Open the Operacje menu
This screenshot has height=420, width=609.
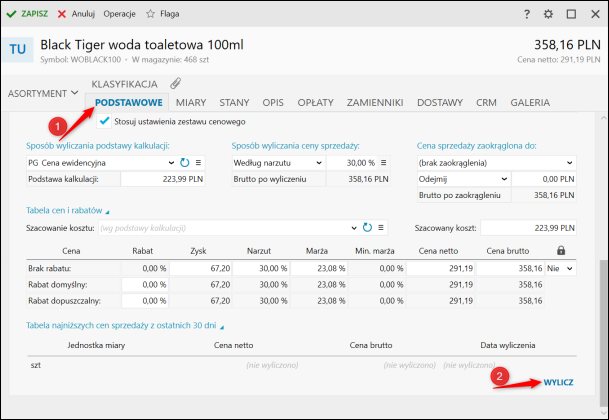tap(119, 14)
